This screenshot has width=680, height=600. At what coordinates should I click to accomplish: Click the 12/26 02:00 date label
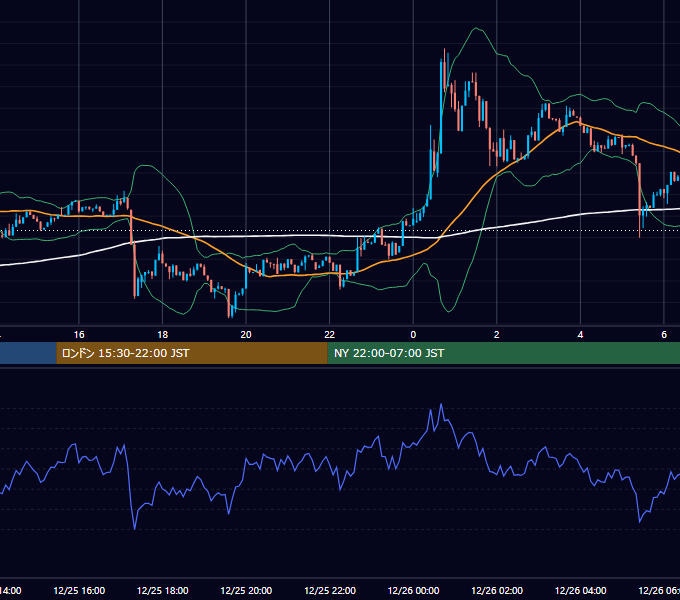[x=497, y=591]
